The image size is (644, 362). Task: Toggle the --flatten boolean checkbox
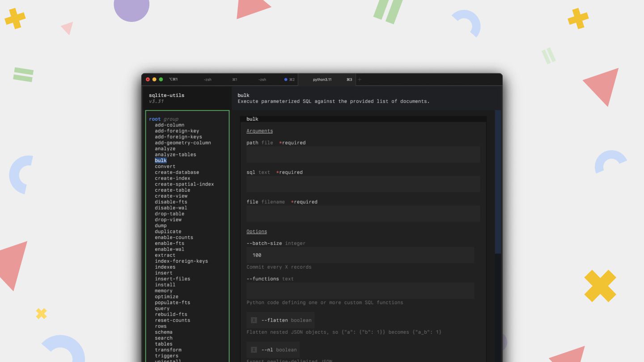click(x=254, y=320)
